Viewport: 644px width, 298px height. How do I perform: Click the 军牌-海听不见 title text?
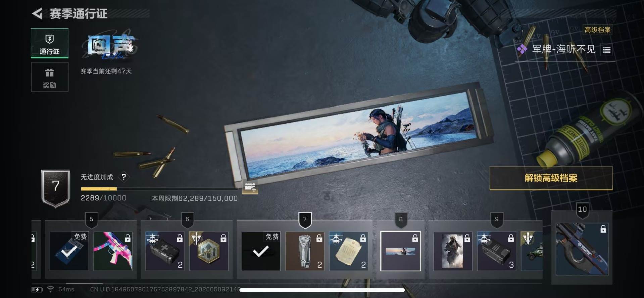[x=564, y=50]
